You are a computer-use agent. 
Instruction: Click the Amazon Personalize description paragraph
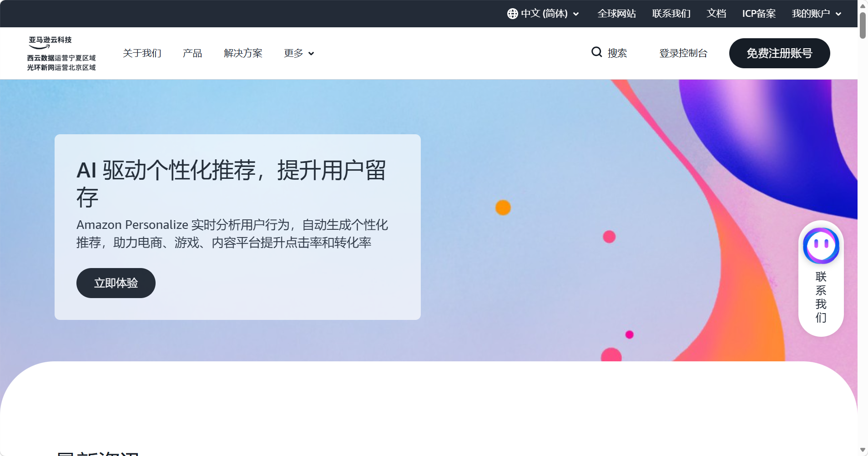pos(232,233)
